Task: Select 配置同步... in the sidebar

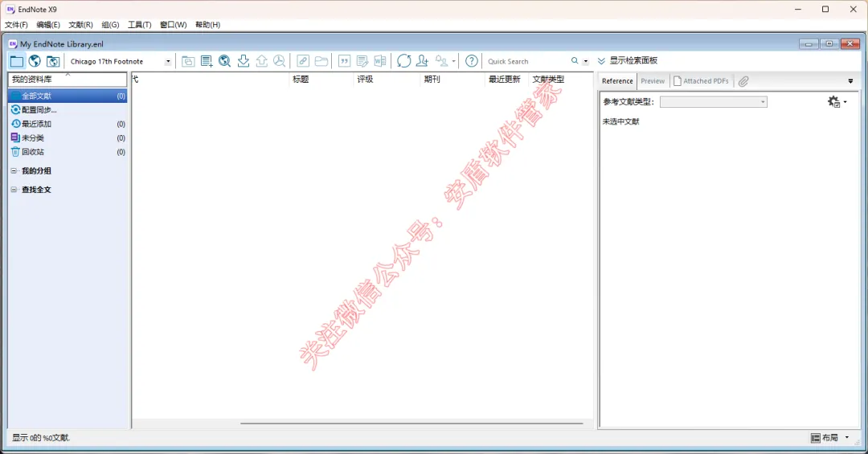Action: [x=68, y=109]
